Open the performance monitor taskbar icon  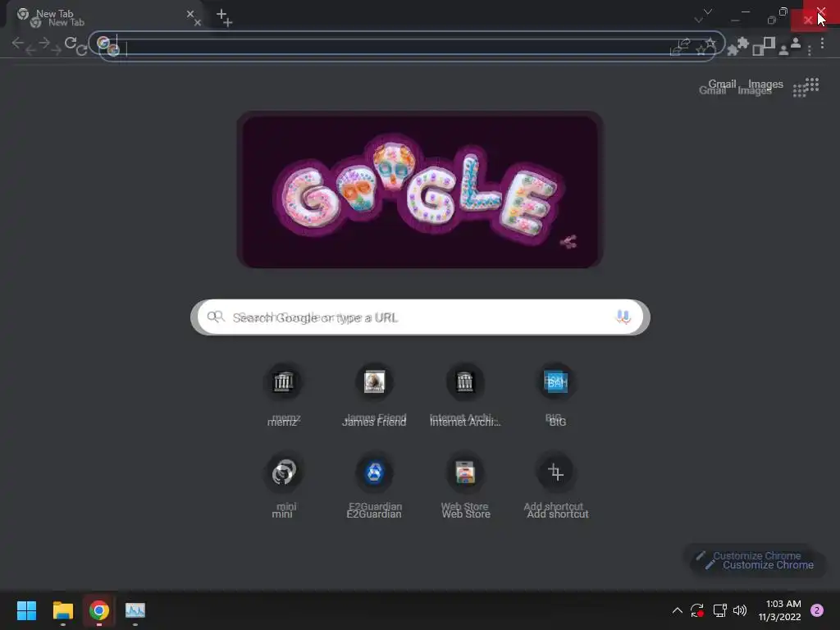135,610
